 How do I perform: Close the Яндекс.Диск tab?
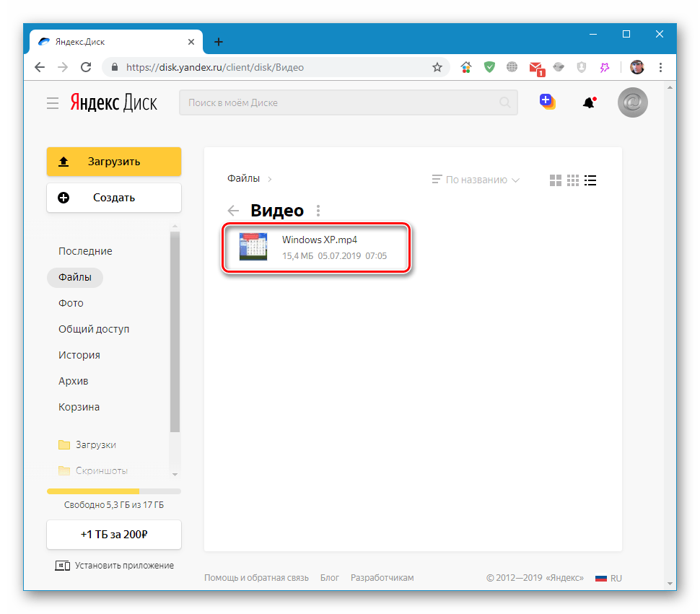pyautogui.click(x=191, y=42)
